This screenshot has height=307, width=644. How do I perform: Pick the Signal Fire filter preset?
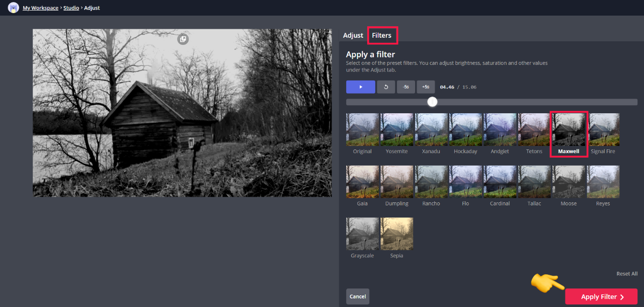point(603,129)
